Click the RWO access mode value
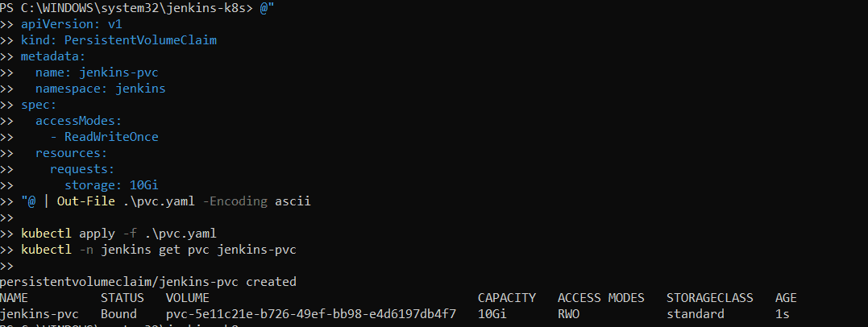 point(568,313)
